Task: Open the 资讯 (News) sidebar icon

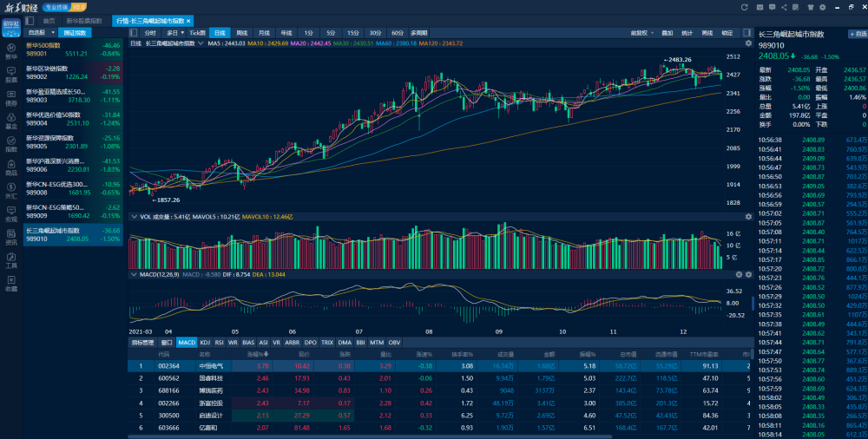Action: click(x=11, y=239)
